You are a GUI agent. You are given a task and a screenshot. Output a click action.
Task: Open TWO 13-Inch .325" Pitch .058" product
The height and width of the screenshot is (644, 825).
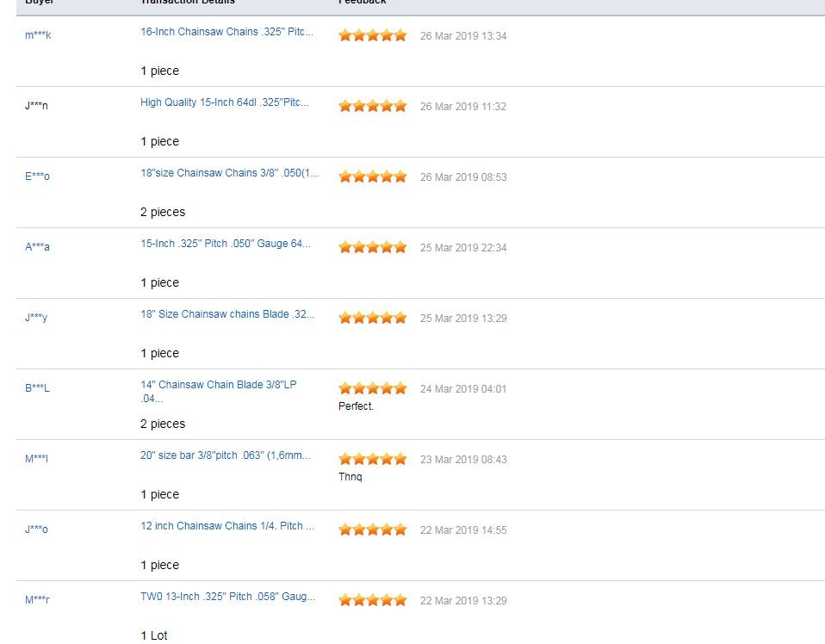point(228,597)
